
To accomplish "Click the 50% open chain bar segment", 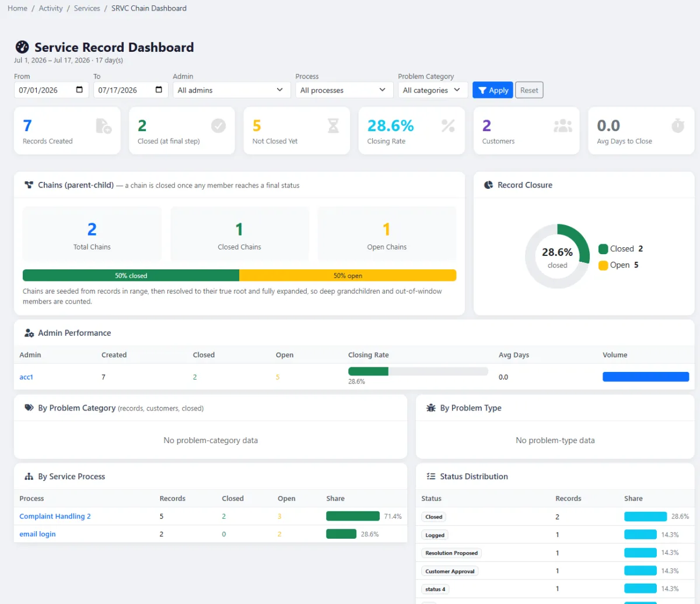I will (x=348, y=275).
